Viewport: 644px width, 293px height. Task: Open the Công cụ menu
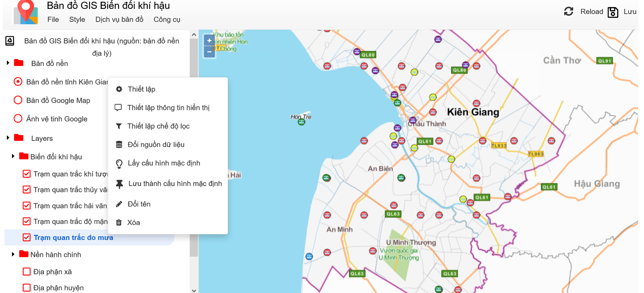(167, 20)
